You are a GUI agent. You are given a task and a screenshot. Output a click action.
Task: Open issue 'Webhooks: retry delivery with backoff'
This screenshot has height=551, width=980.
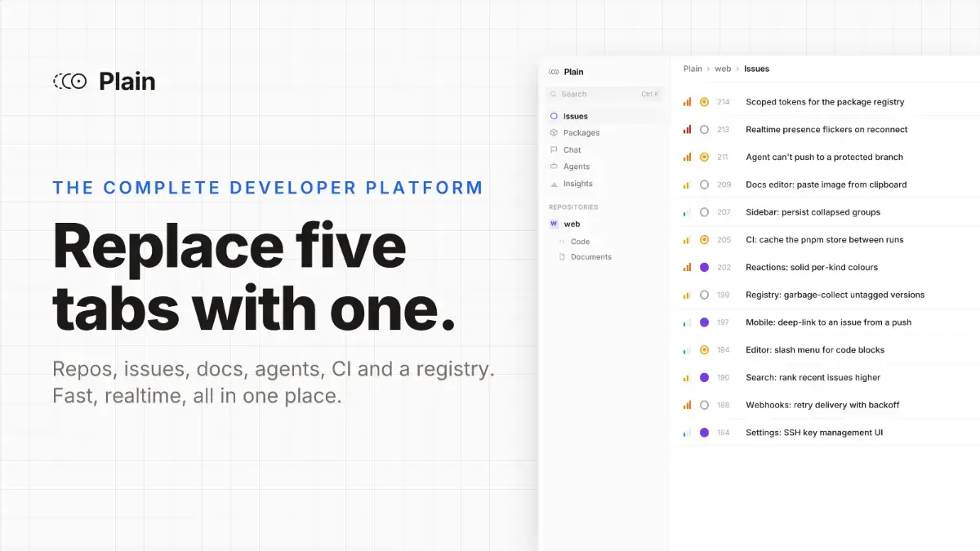point(822,405)
